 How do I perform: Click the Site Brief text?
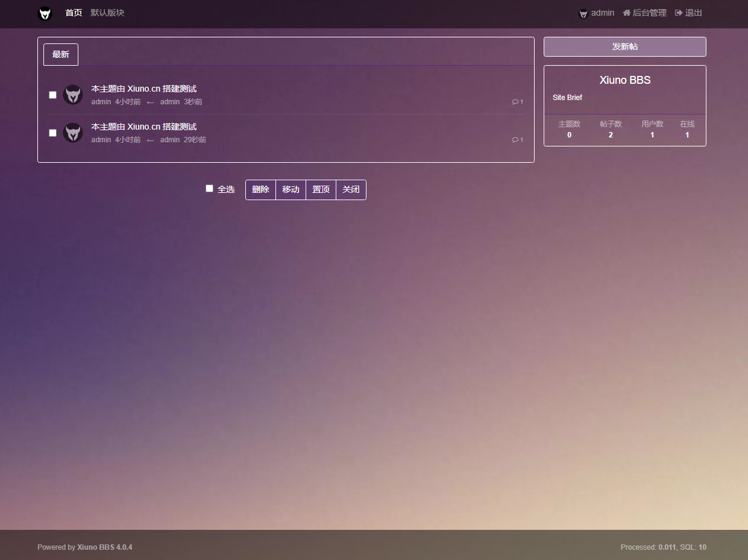(x=567, y=98)
